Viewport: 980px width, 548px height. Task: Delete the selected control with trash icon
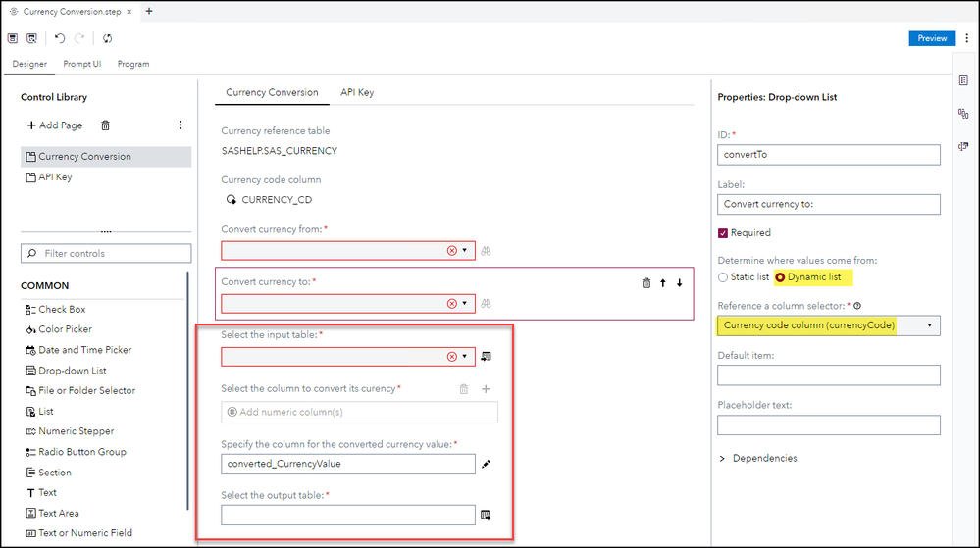pos(645,283)
